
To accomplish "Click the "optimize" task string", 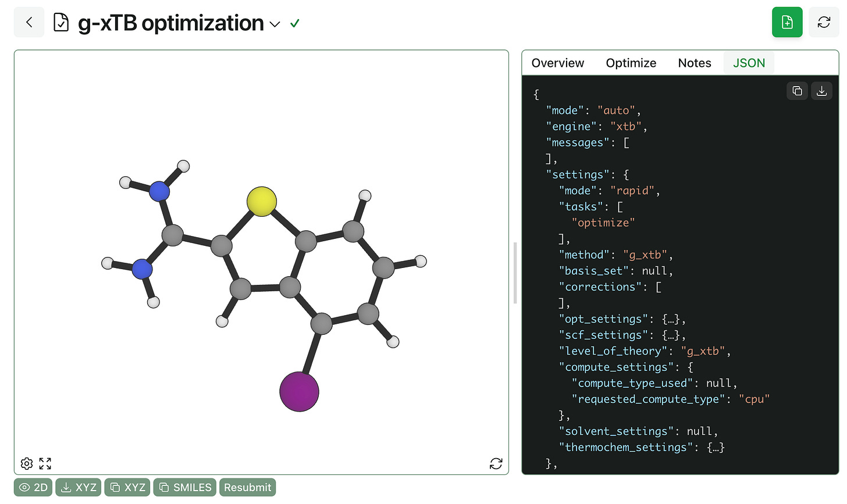I will 603,223.
